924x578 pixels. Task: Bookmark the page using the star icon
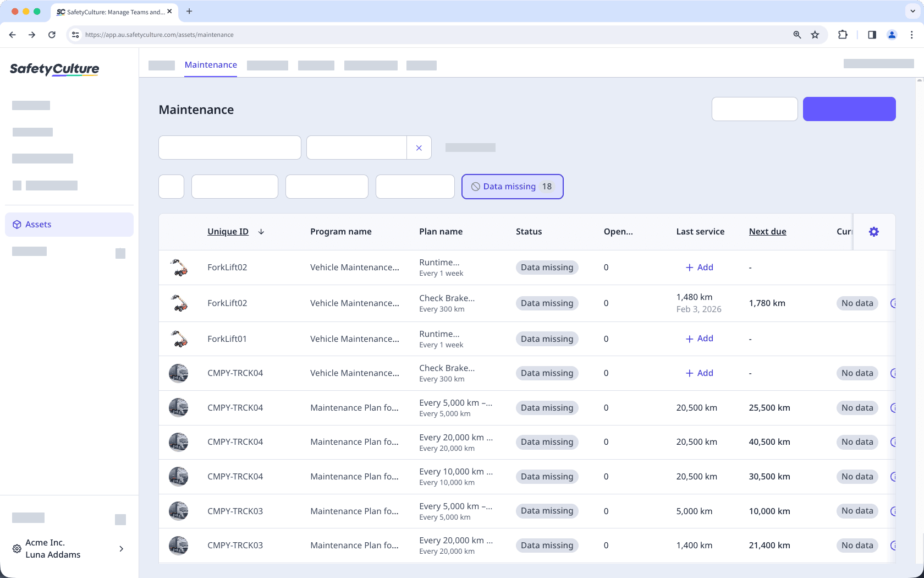pyautogui.click(x=815, y=34)
